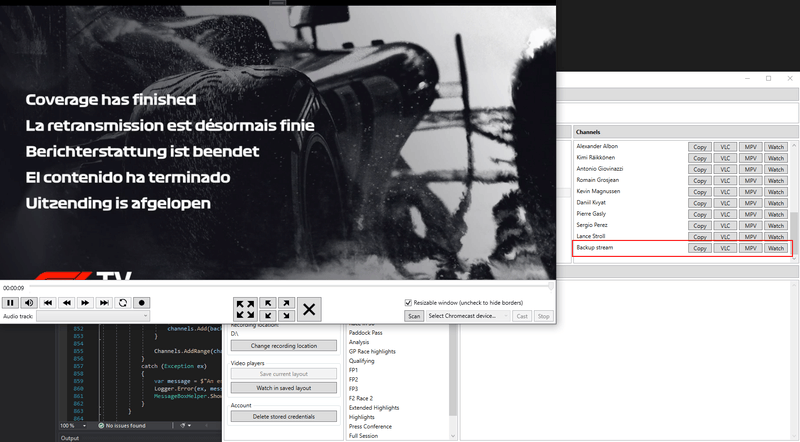Mute audio using the speaker icon
The width and height of the screenshot is (800, 442).
tap(29, 303)
